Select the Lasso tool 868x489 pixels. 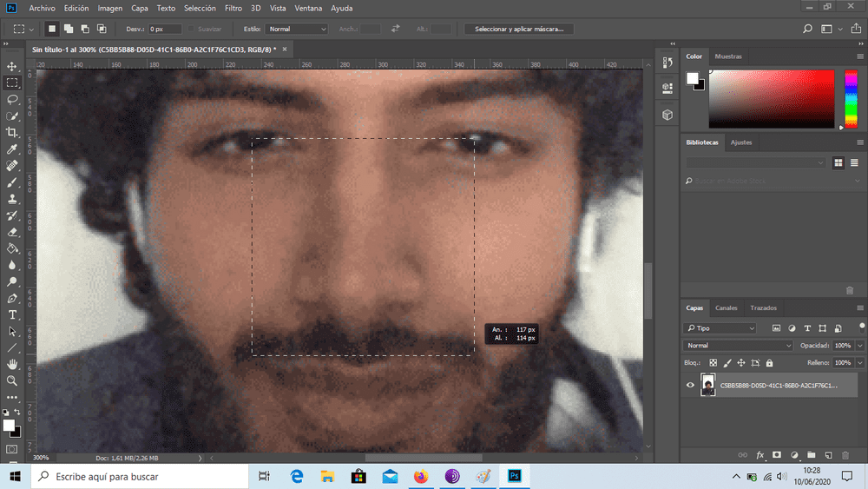(11, 100)
